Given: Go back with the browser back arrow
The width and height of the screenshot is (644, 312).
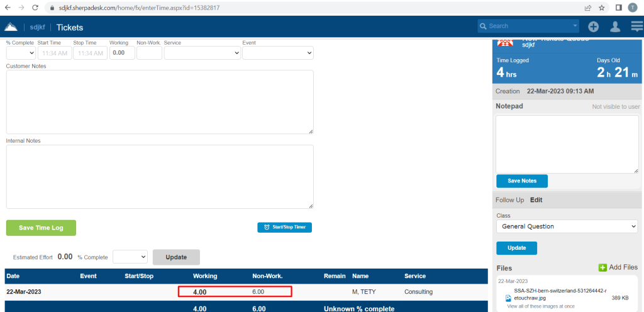Looking at the screenshot, I should point(8,8).
